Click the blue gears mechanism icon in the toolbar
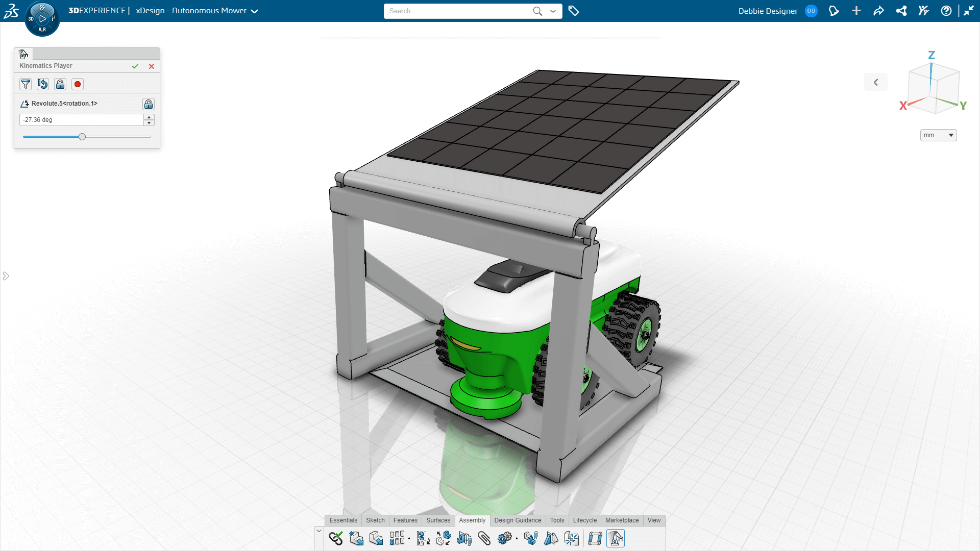 coord(504,538)
